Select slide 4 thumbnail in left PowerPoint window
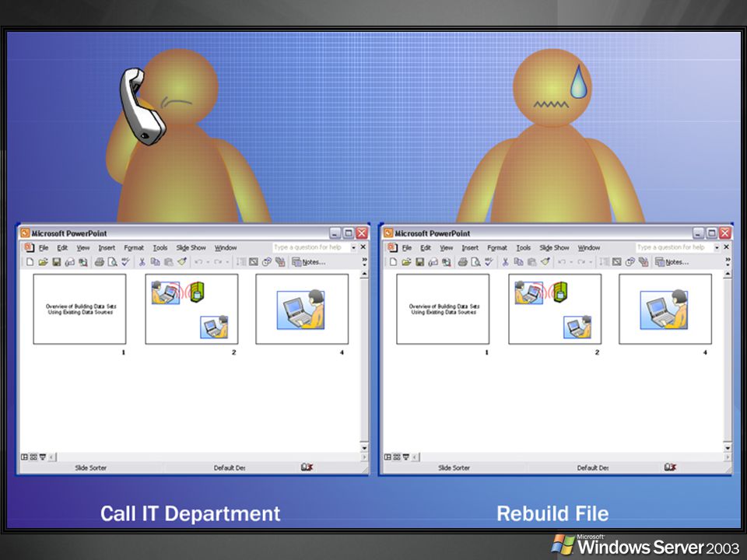This screenshot has height=560, width=747. [302, 309]
